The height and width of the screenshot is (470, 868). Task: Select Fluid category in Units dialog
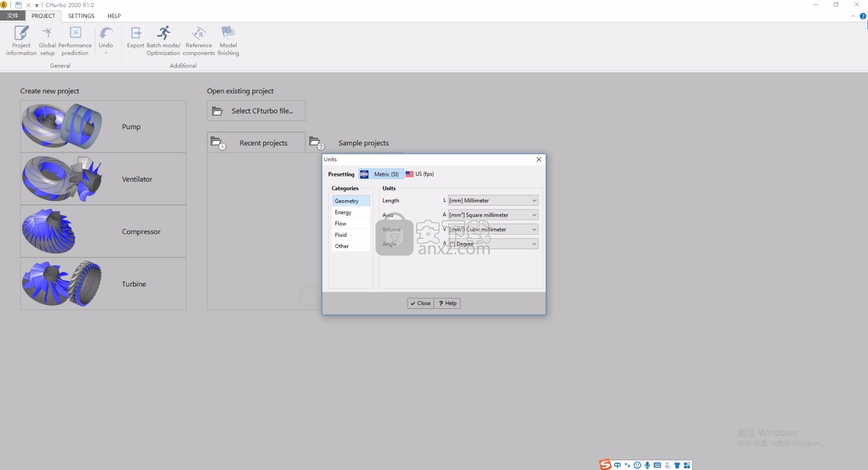pyautogui.click(x=351, y=235)
